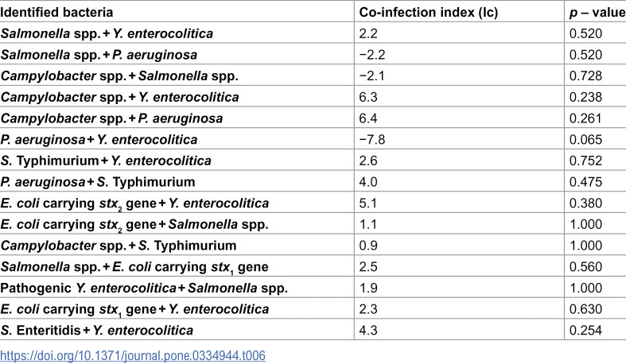Click the p-value 0.630
The image size is (626, 364).
pos(585,309)
